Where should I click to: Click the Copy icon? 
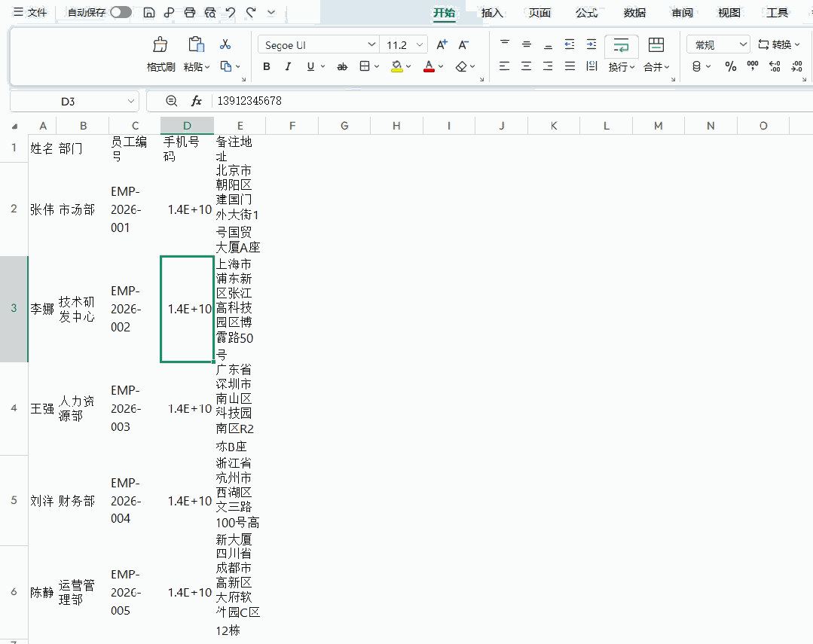225,66
